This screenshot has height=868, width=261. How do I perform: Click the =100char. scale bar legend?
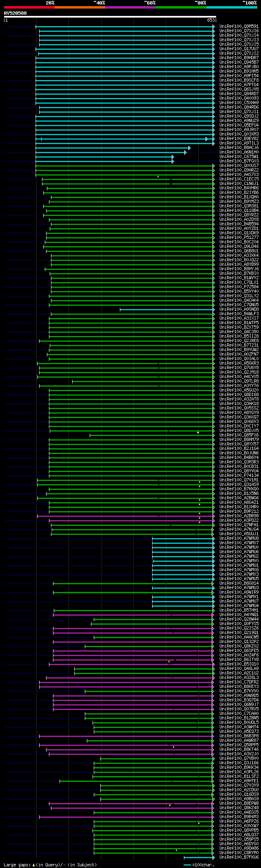click(x=198, y=864)
